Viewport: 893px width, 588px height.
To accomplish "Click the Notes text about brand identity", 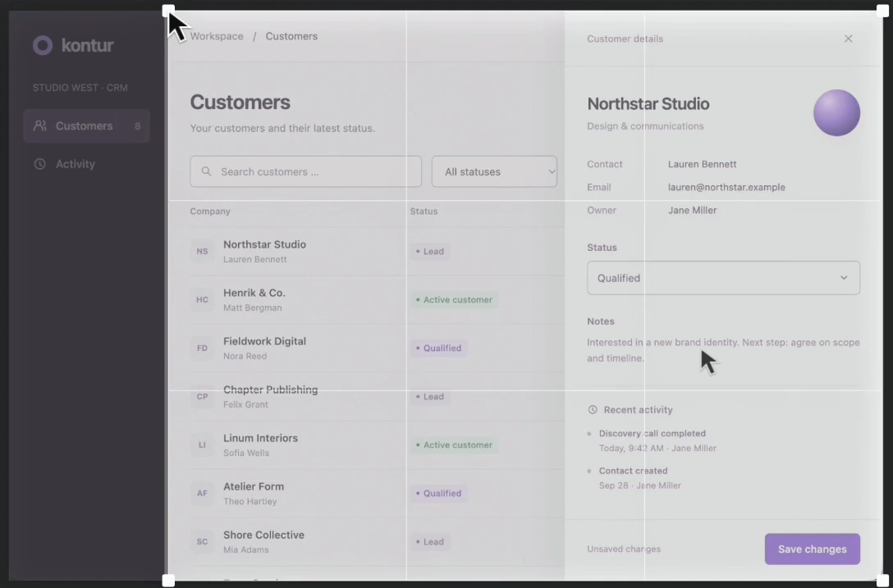I will tap(723, 350).
